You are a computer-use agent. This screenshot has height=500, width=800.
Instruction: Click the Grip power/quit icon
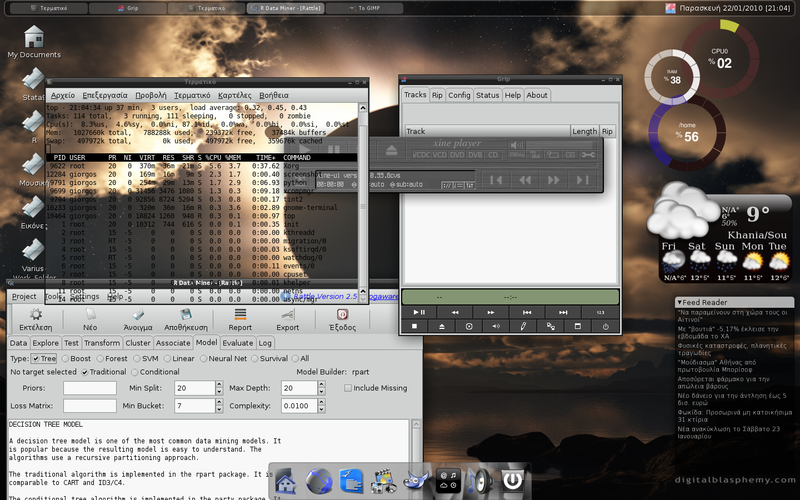[x=606, y=327]
